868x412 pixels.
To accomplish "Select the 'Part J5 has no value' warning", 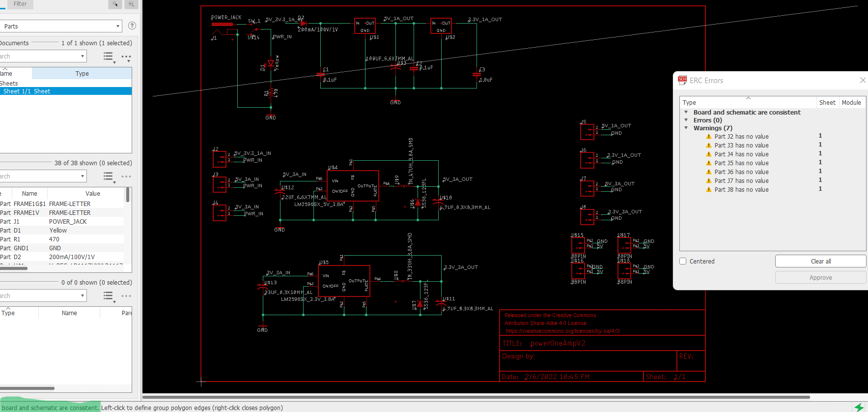I will 741,163.
